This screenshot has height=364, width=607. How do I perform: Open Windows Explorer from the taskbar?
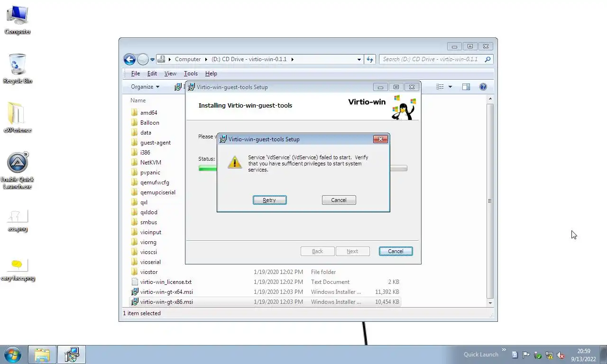pyautogui.click(x=42, y=355)
